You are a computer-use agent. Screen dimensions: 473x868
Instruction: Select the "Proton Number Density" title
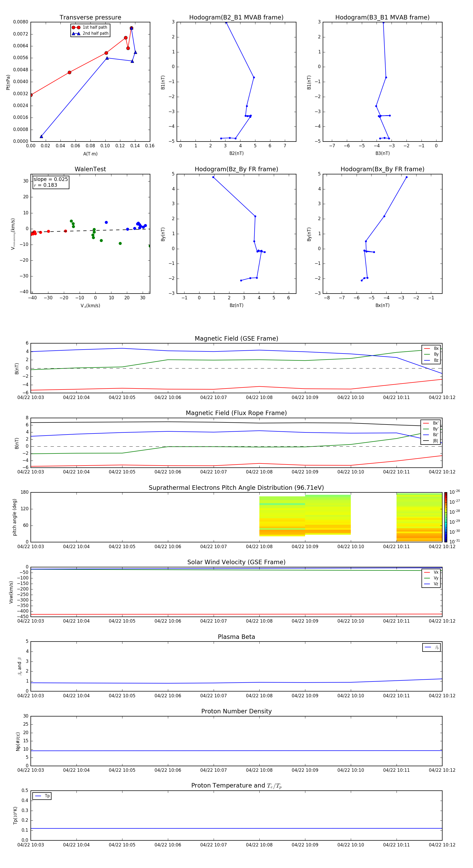(236, 711)
